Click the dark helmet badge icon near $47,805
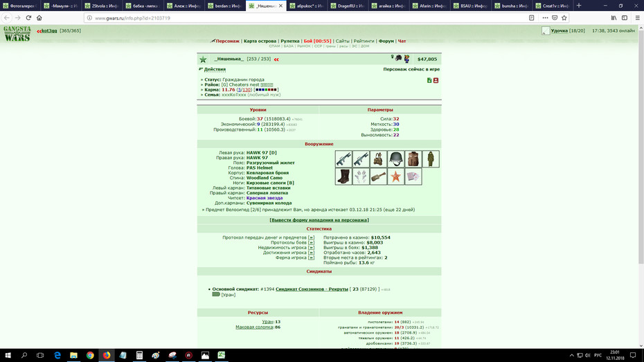The image size is (644, 362). 398,58
